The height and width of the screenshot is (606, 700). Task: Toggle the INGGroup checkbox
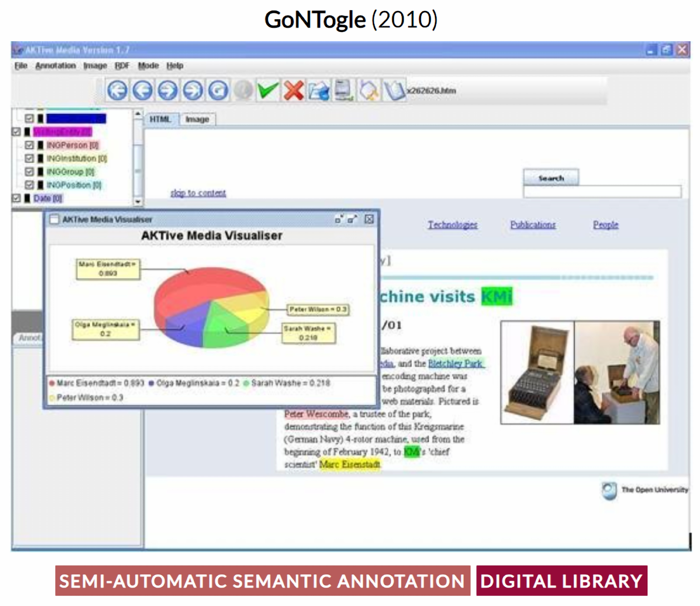[29, 172]
